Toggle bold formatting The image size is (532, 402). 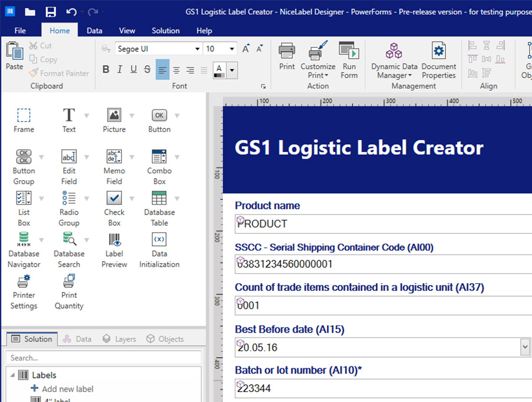(x=106, y=69)
